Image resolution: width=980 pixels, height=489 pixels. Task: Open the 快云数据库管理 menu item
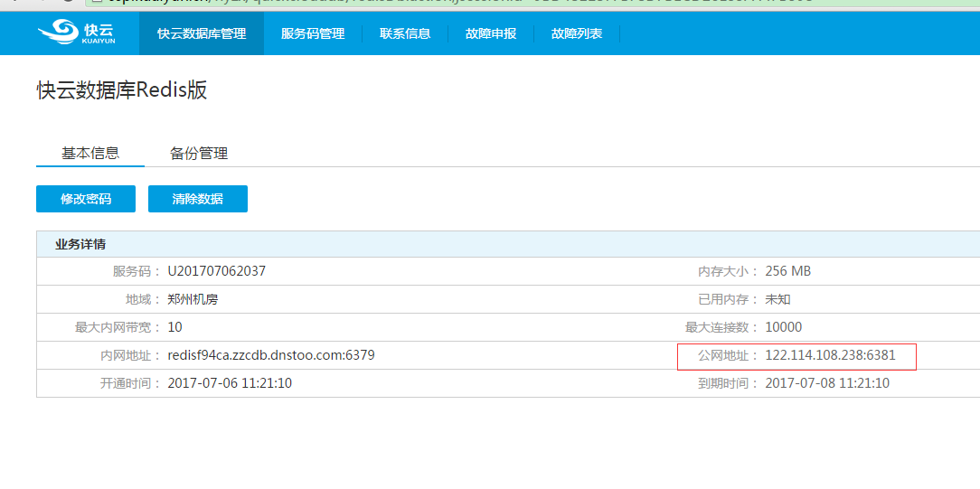coord(202,33)
